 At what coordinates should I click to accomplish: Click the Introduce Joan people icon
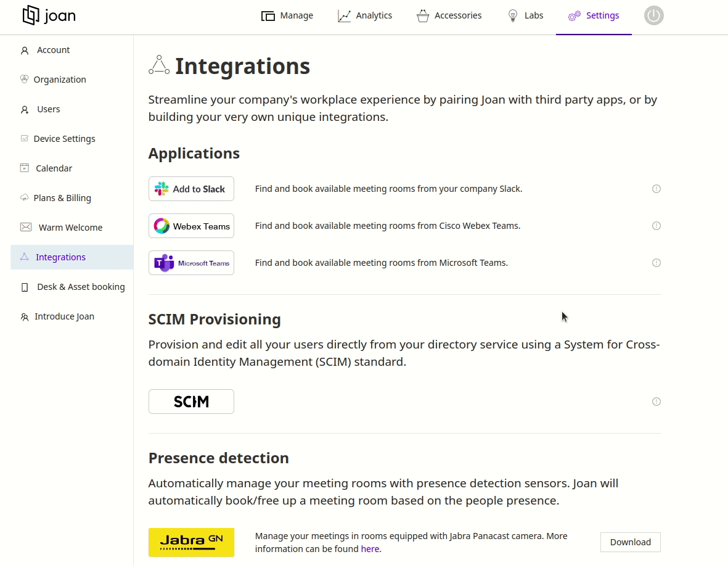(25, 317)
